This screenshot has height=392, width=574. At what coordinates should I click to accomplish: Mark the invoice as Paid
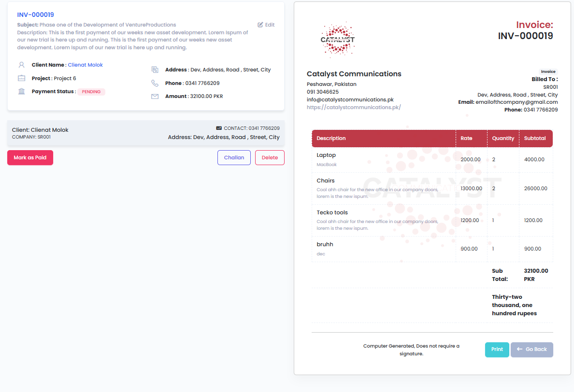[x=30, y=157]
